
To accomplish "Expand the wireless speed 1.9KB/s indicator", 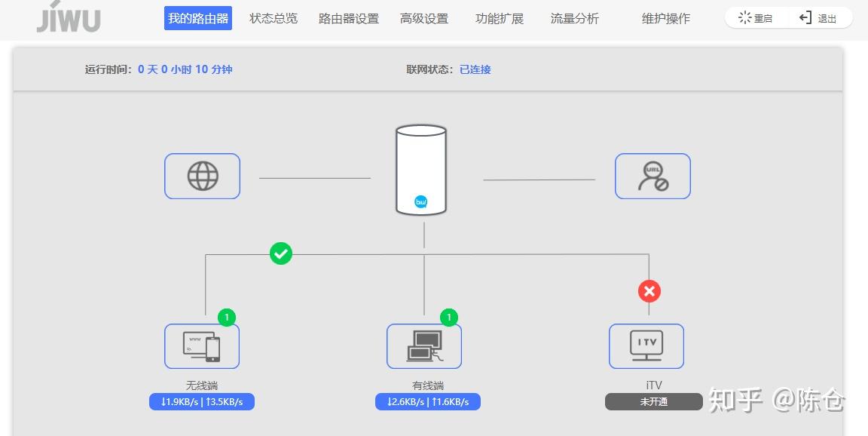I will [x=201, y=401].
